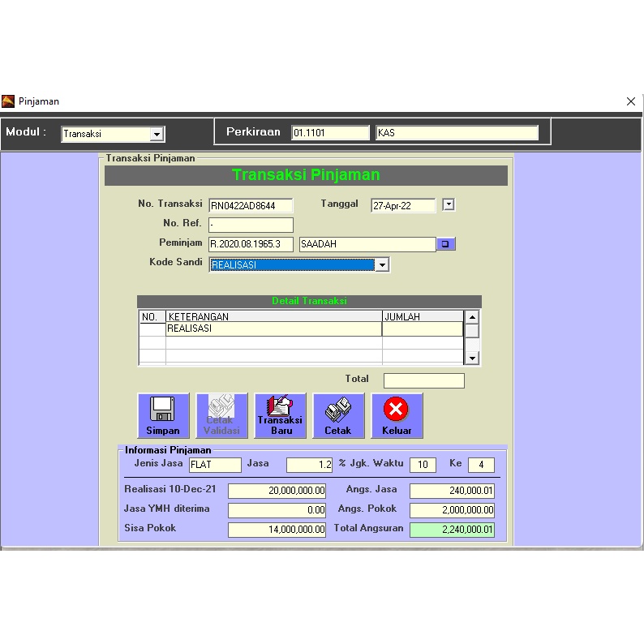Click the Perkiraan name field KAS
The width and height of the screenshot is (644, 644).
457,133
